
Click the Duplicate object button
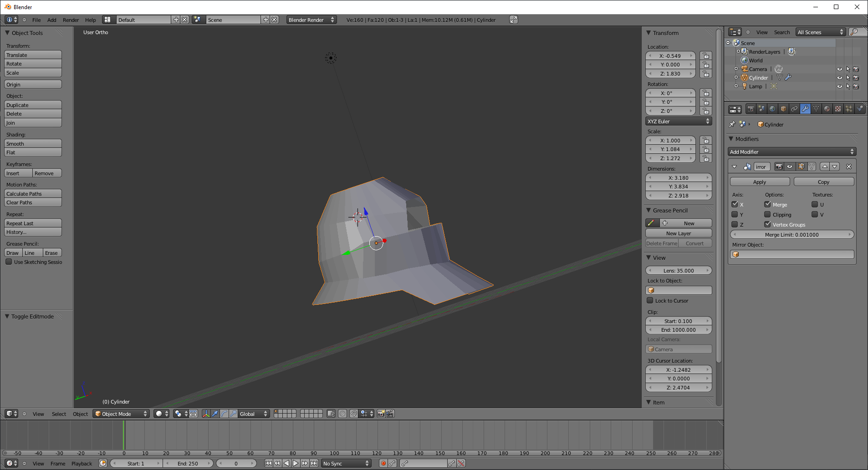(33, 105)
